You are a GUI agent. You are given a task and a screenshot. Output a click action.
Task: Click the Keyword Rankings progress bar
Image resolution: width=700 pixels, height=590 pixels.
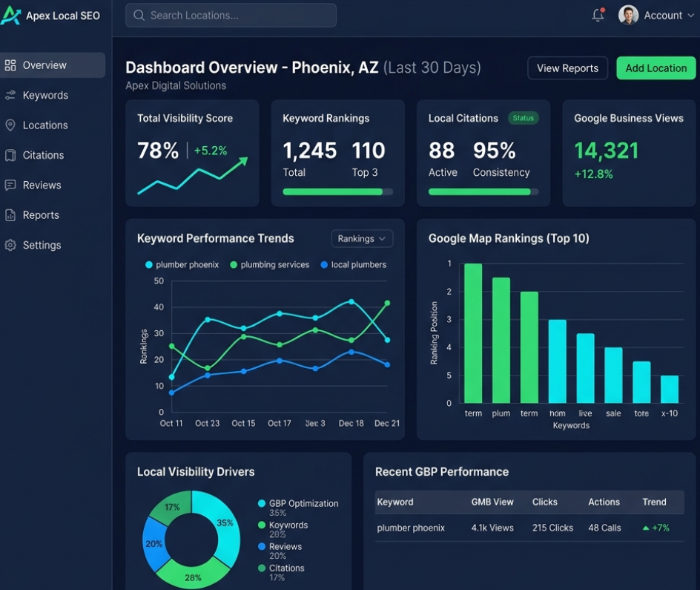click(338, 191)
